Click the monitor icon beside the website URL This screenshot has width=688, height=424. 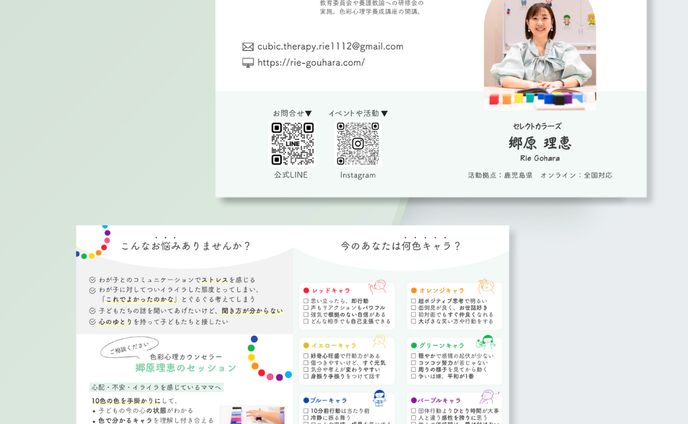248,63
